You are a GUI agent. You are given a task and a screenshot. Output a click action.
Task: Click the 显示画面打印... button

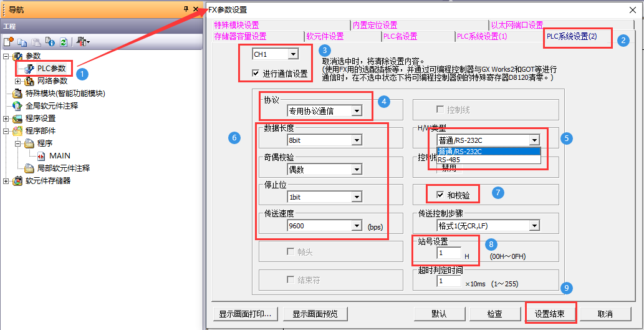coord(245,314)
